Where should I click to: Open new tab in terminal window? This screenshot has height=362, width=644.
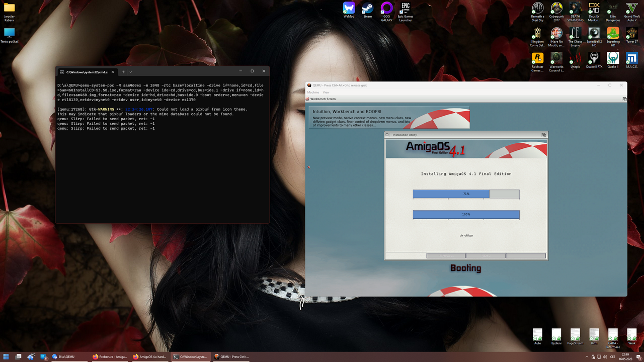[123, 72]
